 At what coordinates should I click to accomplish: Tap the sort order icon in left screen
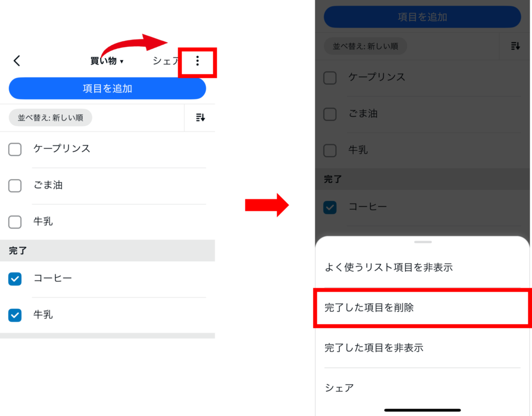click(200, 118)
